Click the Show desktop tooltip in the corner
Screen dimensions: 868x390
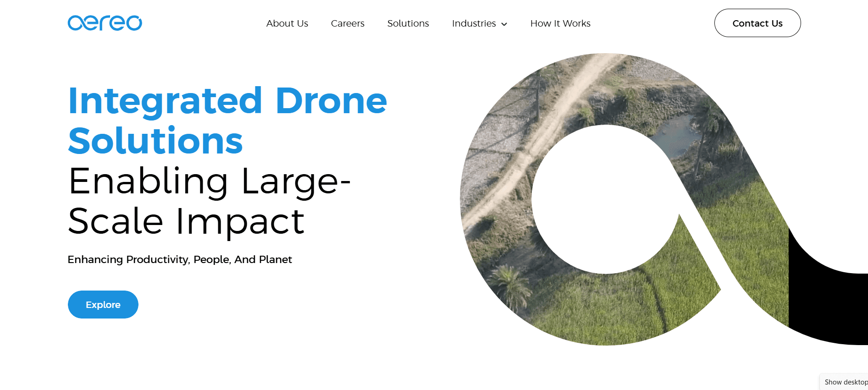pyautogui.click(x=845, y=382)
